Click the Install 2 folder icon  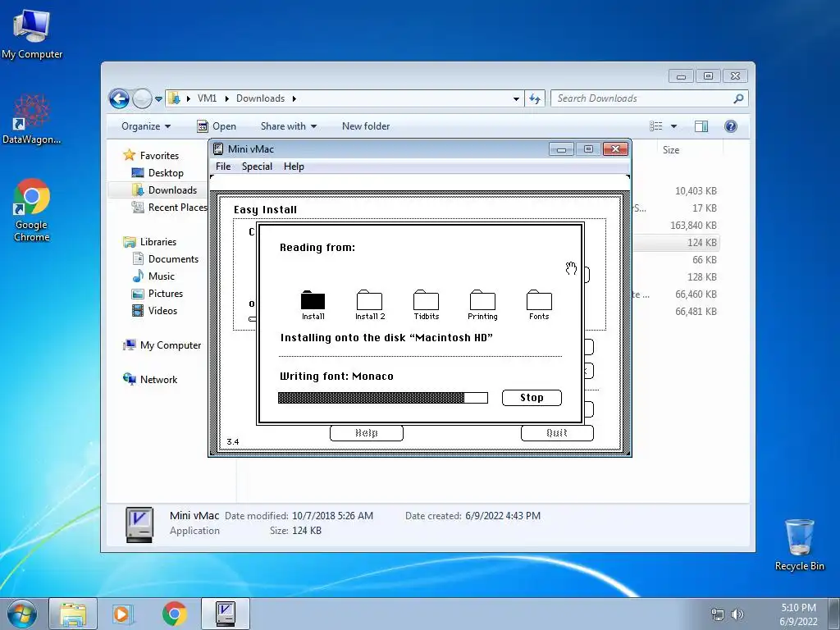(x=370, y=300)
